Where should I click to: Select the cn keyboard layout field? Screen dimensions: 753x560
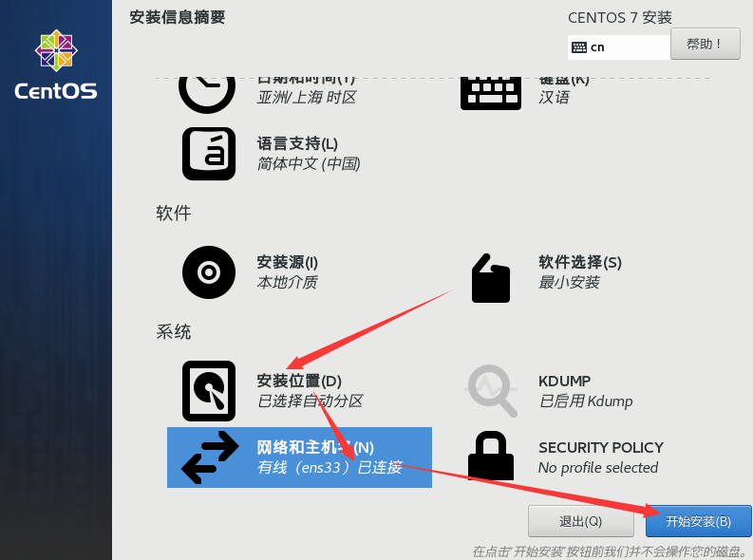(x=618, y=47)
